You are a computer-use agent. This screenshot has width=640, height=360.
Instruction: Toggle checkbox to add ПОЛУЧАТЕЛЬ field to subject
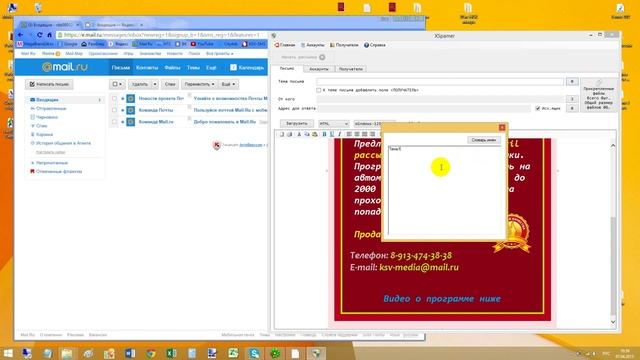[x=318, y=90]
